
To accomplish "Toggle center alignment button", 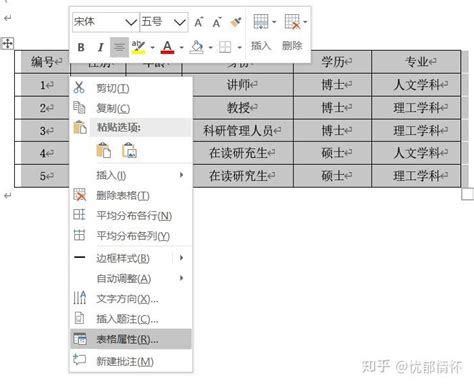I will (x=119, y=47).
